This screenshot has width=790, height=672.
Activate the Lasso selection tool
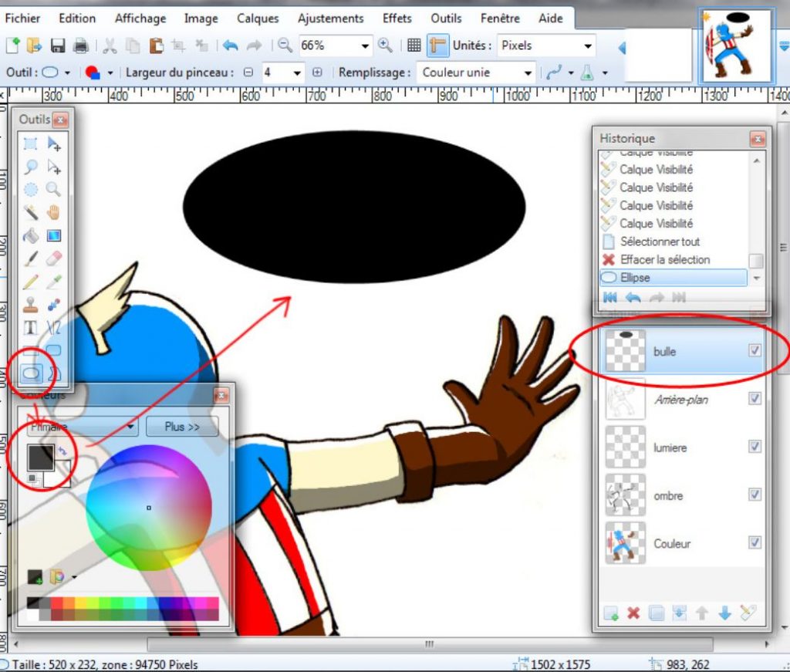click(x=32, y=167)
